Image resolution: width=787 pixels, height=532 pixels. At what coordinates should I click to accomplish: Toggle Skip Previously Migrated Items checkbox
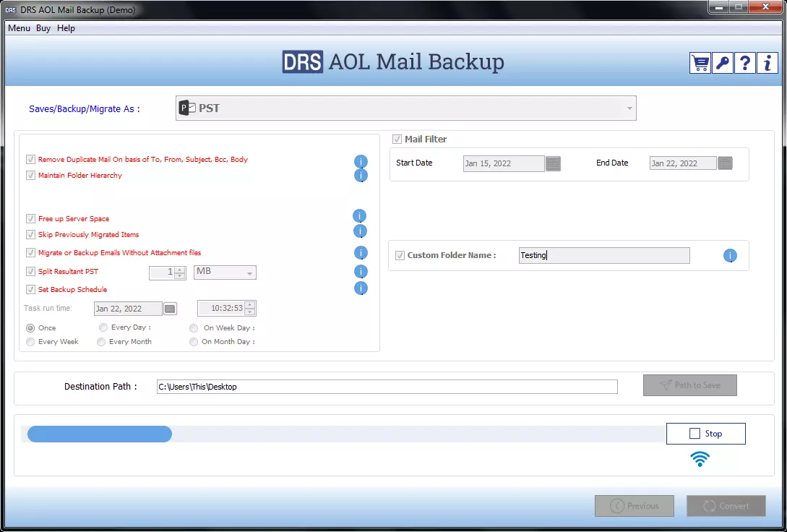(x=30, y=235)
